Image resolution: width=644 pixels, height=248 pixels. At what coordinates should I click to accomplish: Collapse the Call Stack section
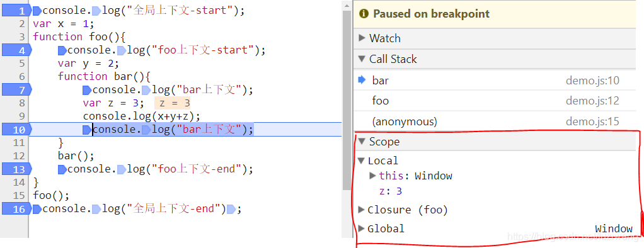(x=362, y=59)
